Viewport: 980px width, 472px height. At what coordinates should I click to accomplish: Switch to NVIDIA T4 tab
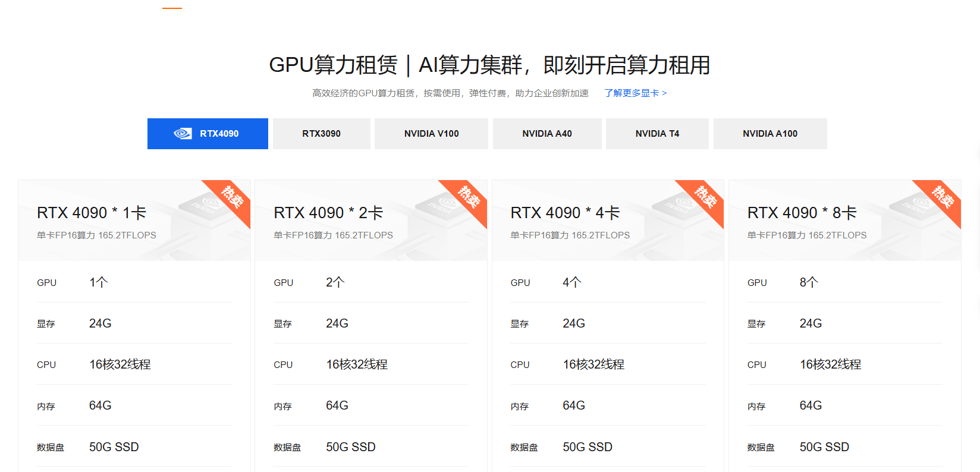657,134
